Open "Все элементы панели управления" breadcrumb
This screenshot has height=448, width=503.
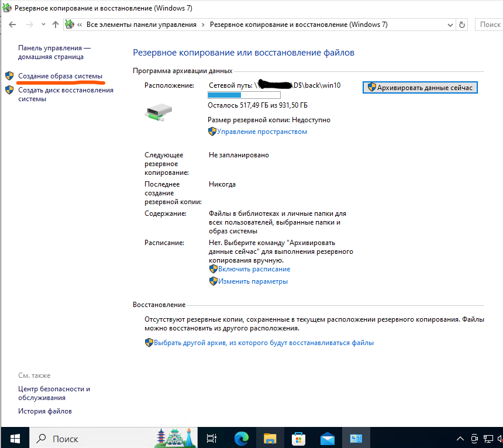[x=142, y=25]
